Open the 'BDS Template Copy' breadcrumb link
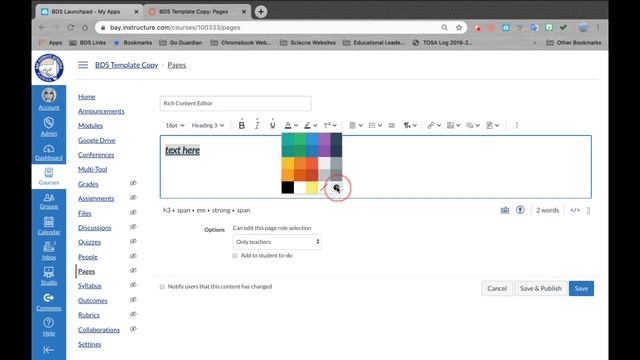Image resolution: width=640 pixels, height=360 pixels. tap(127, 65)
